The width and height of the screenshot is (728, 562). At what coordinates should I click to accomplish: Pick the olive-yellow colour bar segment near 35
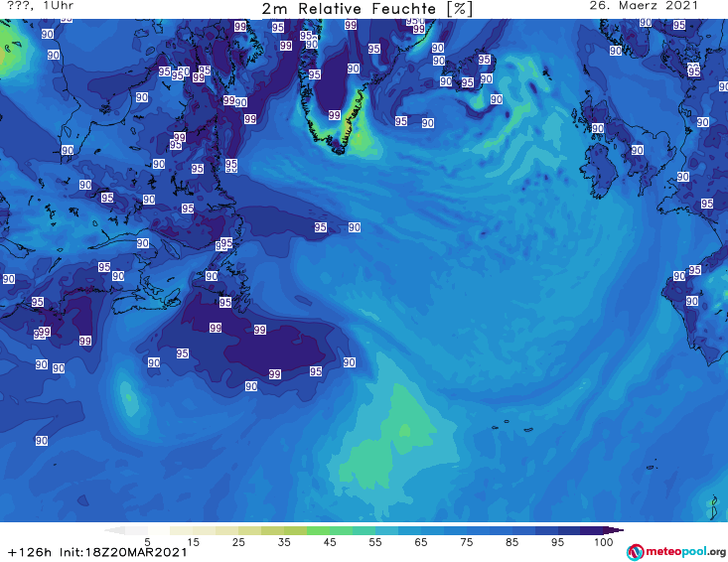(x=295, y=530)
